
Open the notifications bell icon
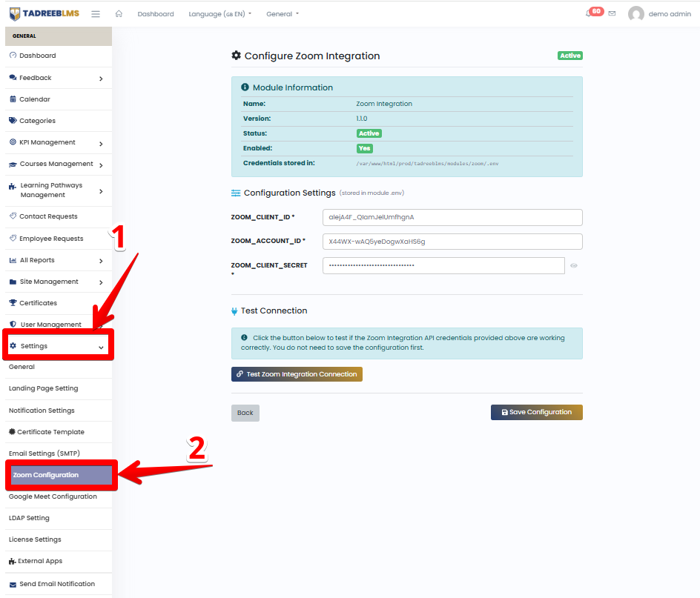click(x=589, y=14)
